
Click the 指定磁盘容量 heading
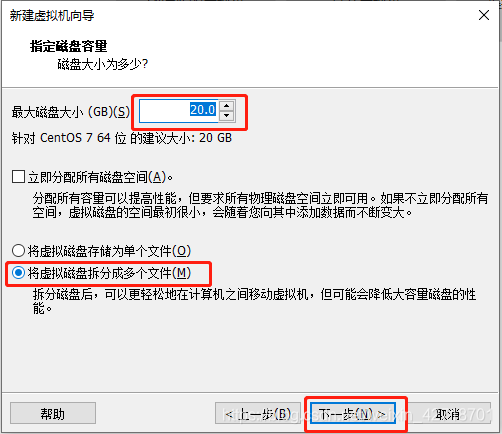pos(69,46)
